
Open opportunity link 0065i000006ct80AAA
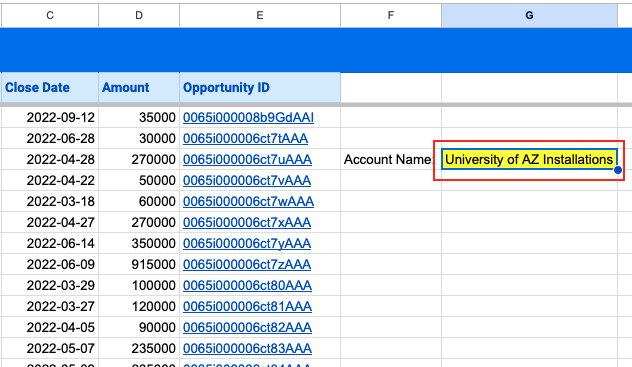[247, 285]
